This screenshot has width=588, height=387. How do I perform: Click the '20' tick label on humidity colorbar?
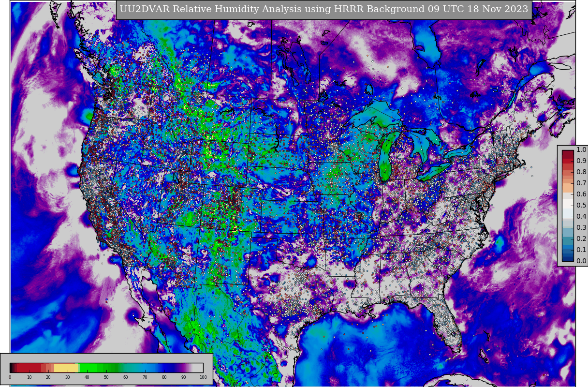point(48,377)
